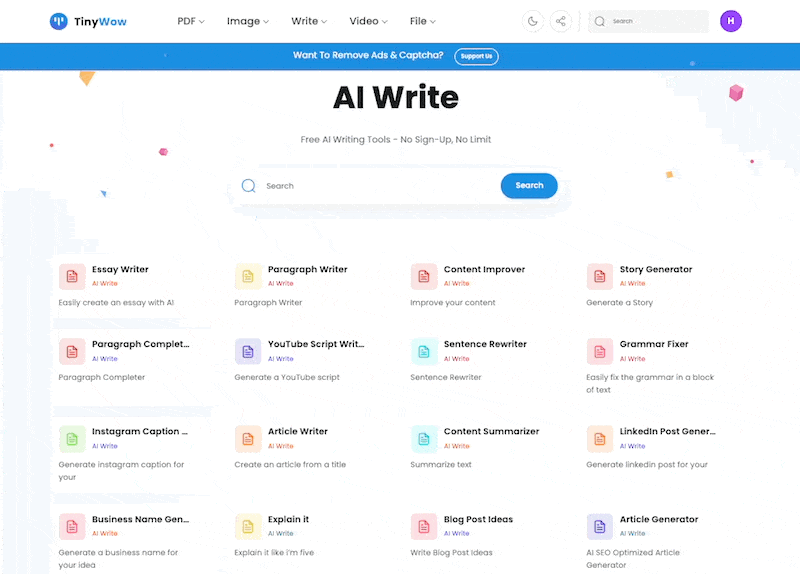Viewport: 800px width, 574px height.
Task: Expand the Video dropdown menu
Action: [x=368, y=21]
